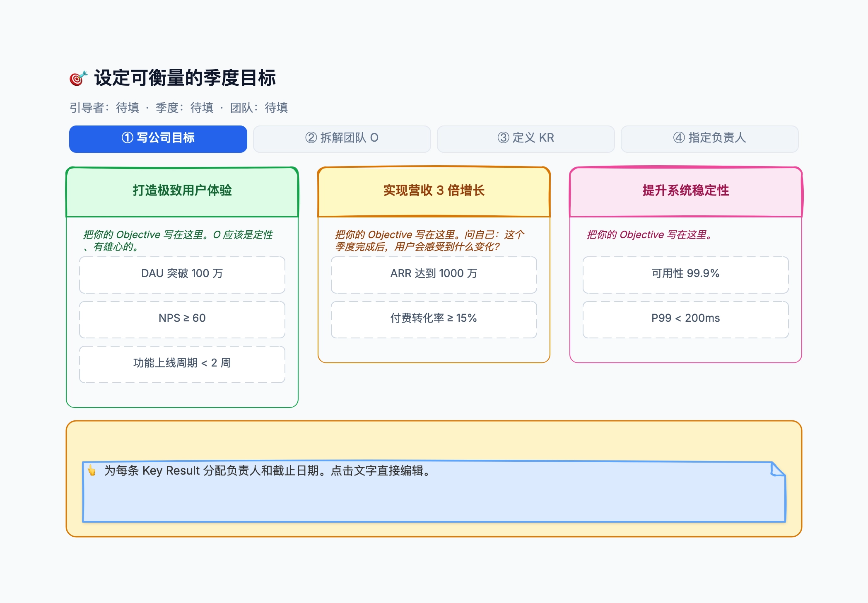868x603 pixels.
Task: Click the pointing hand emoji in hint note
Action: [92, 471]
